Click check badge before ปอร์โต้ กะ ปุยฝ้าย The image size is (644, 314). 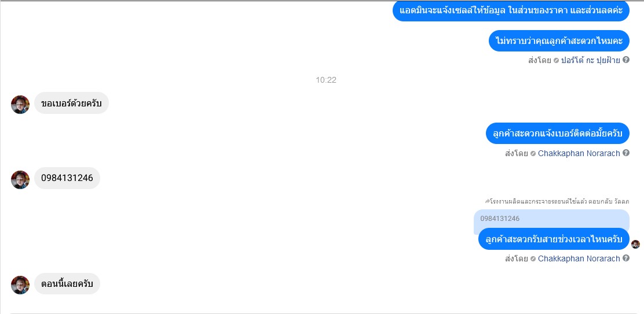click(556, 61)
